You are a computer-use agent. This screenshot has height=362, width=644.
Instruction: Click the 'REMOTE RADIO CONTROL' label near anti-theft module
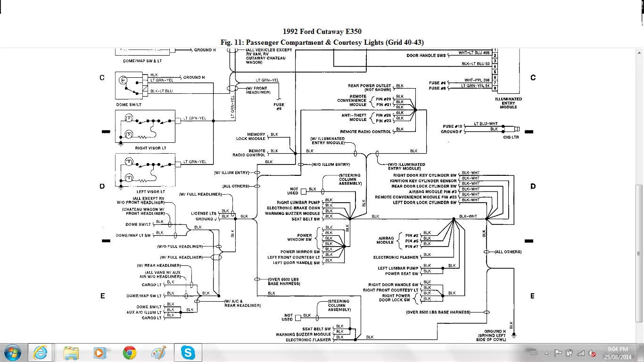tap(366, 132)
